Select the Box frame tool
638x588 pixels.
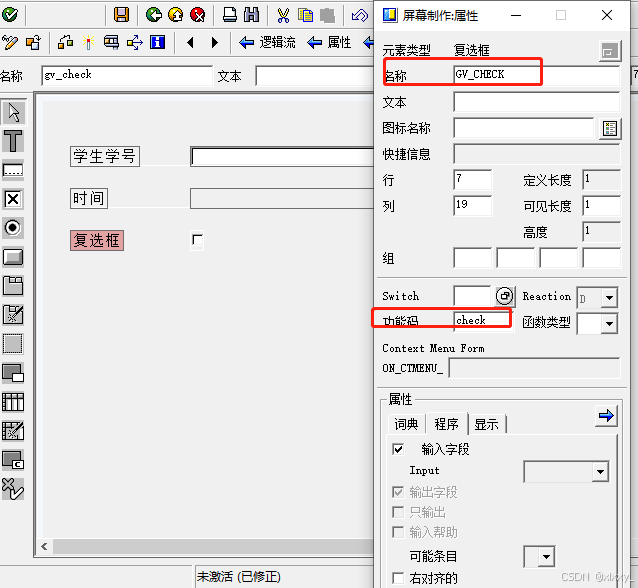(13, 344)
